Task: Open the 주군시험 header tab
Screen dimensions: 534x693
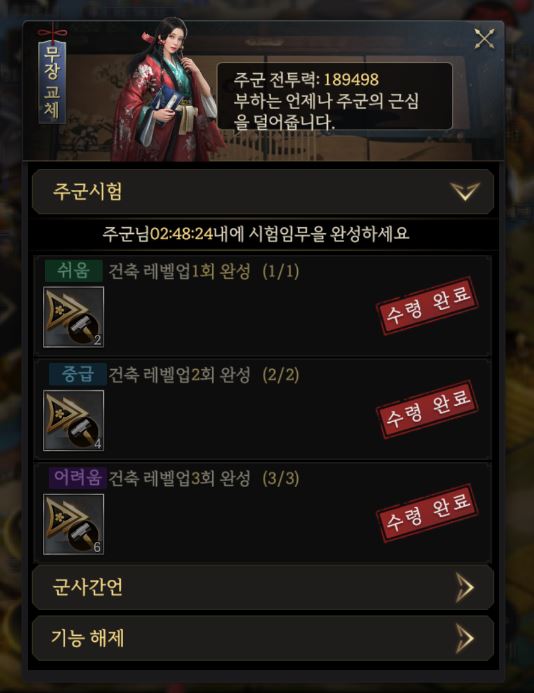Action: point(263,192)
